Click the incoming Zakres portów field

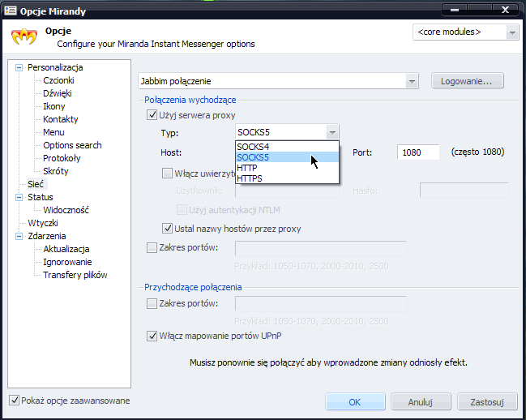[x=321, y=304]
